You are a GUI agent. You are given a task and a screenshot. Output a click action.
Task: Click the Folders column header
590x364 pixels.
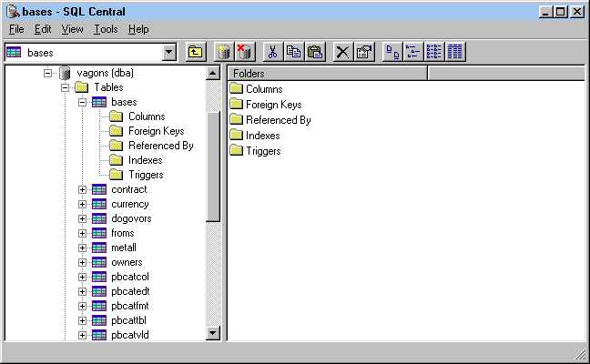click(x=328, y=74)
